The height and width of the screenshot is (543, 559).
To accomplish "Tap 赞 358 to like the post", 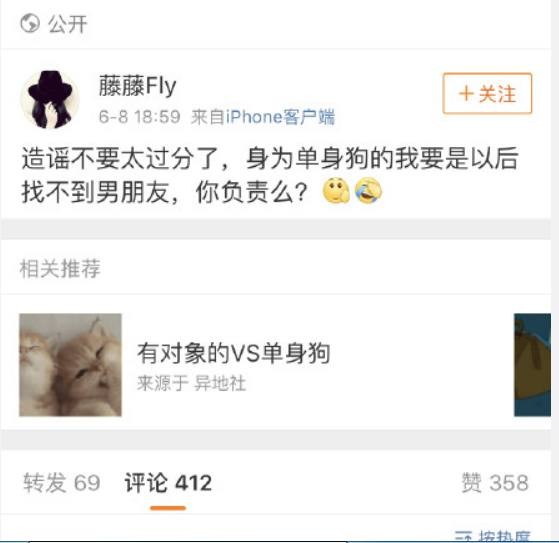I will click(495, 483).
